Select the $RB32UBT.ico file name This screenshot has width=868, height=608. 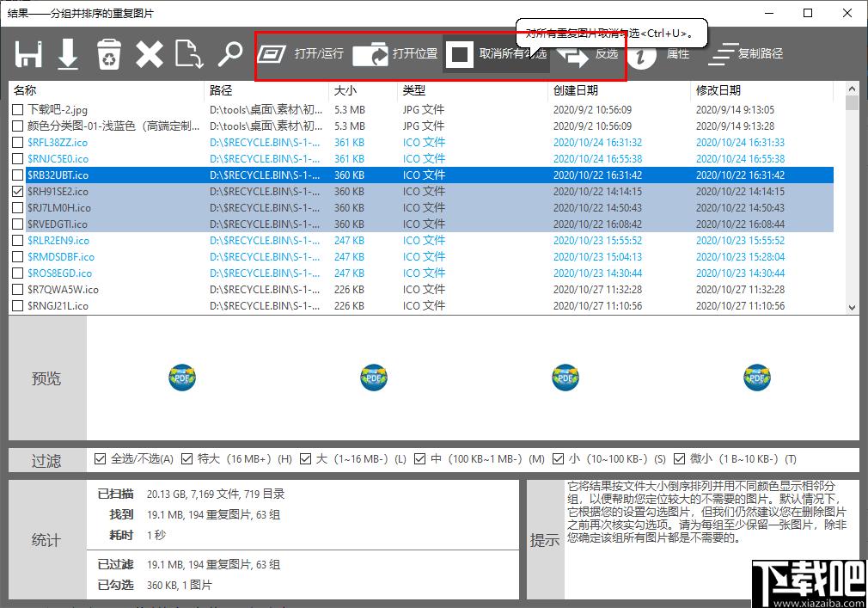[58, 175]
